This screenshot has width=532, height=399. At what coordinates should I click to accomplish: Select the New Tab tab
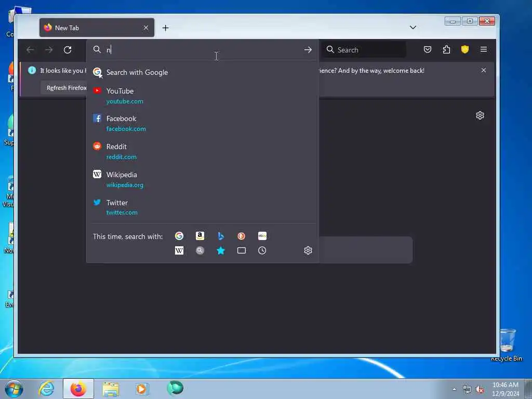click(97, 28)
